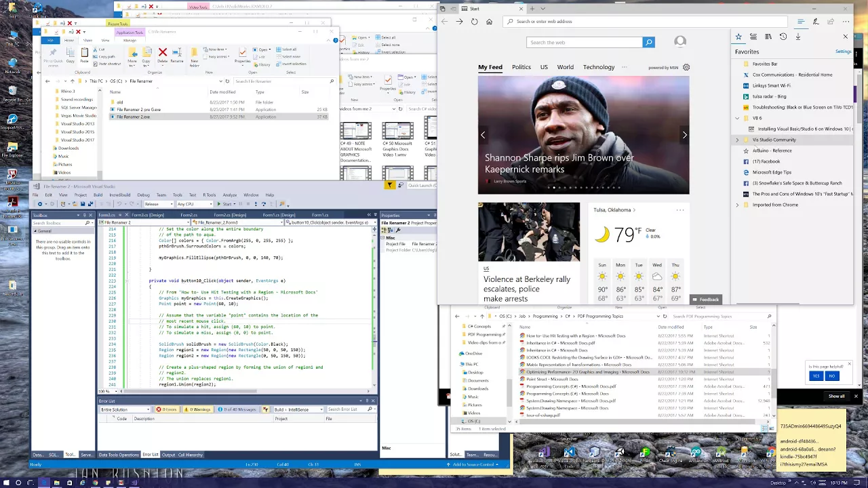The height and width of the screenshot is (488, 868).
Task: Open File_Renamer_2.Form3 class dropdown
Action: click(x=238, y=222)
